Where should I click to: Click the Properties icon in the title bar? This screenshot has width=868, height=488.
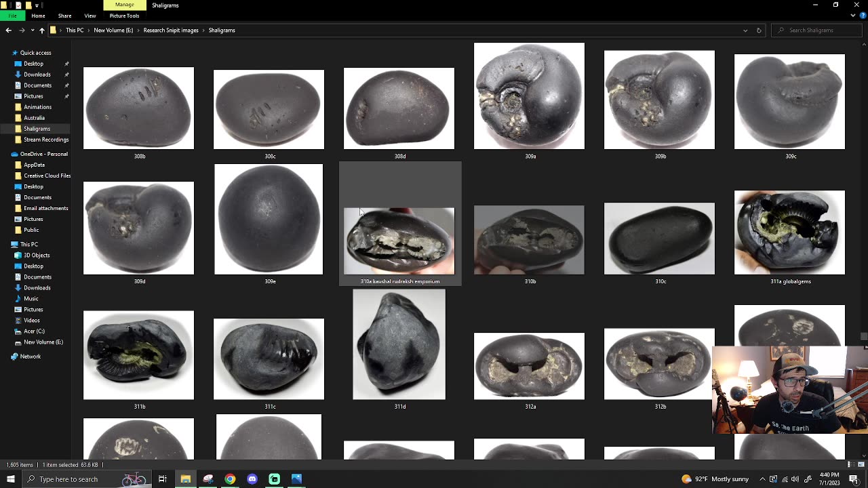[x=18, y=5]
